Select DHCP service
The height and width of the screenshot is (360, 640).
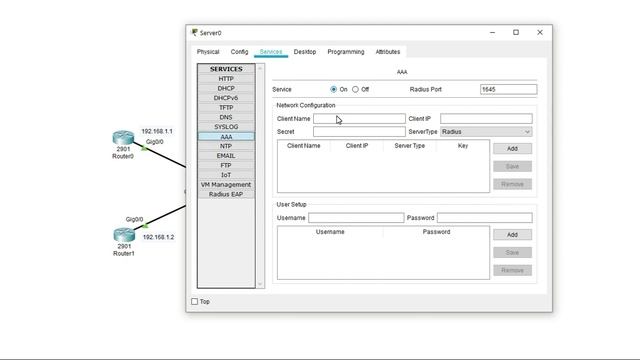coord(226,88)
